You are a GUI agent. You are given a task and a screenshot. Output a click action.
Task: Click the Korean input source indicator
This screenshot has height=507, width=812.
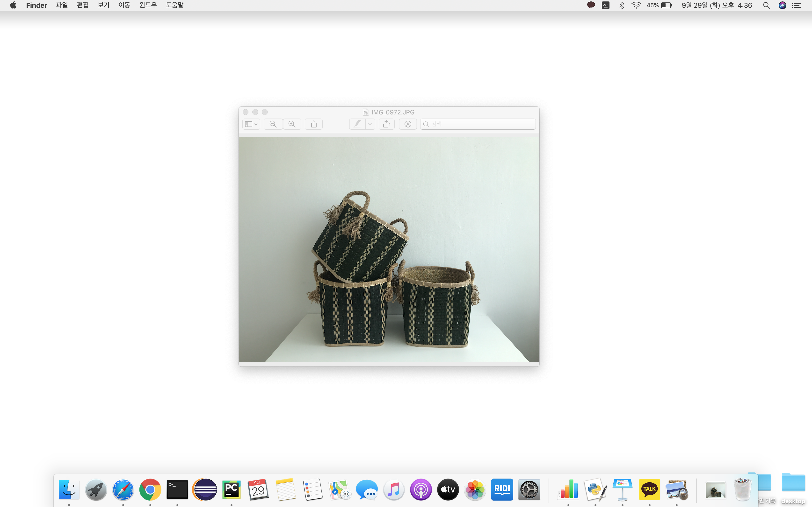coord(605,5)
